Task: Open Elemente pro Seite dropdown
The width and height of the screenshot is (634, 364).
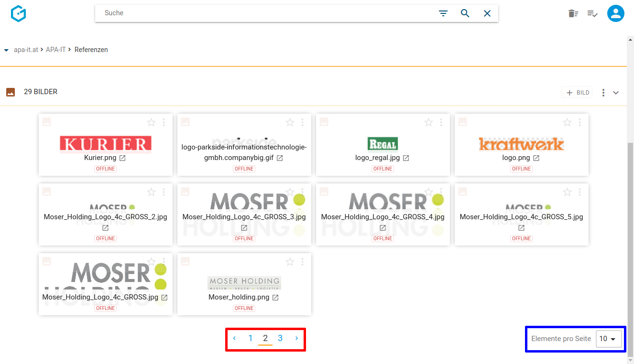Action: [x=609, y=339]
